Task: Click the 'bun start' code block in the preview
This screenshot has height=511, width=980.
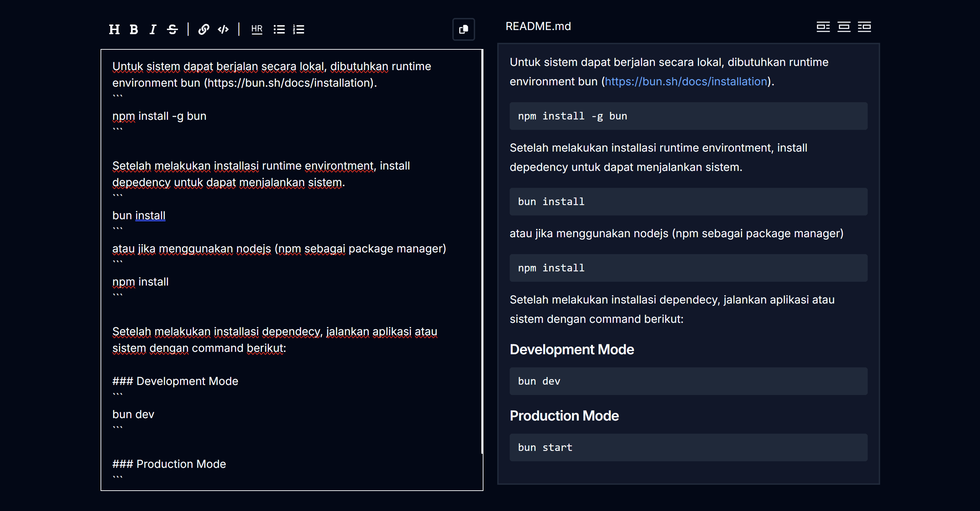Action: pos(688,447)
